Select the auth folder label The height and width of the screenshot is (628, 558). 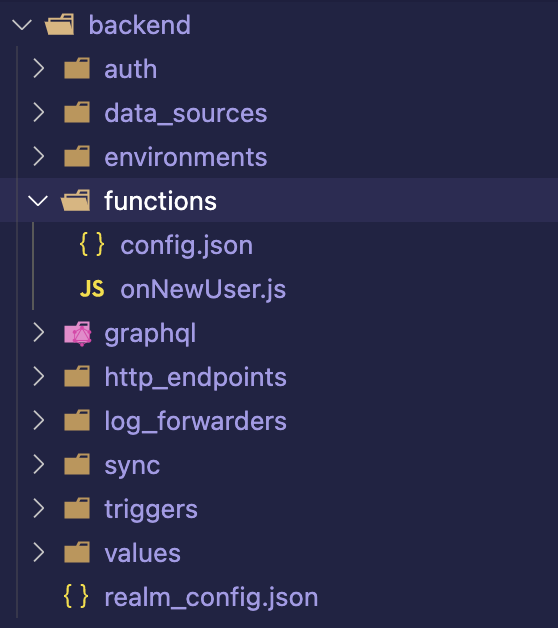131,69
